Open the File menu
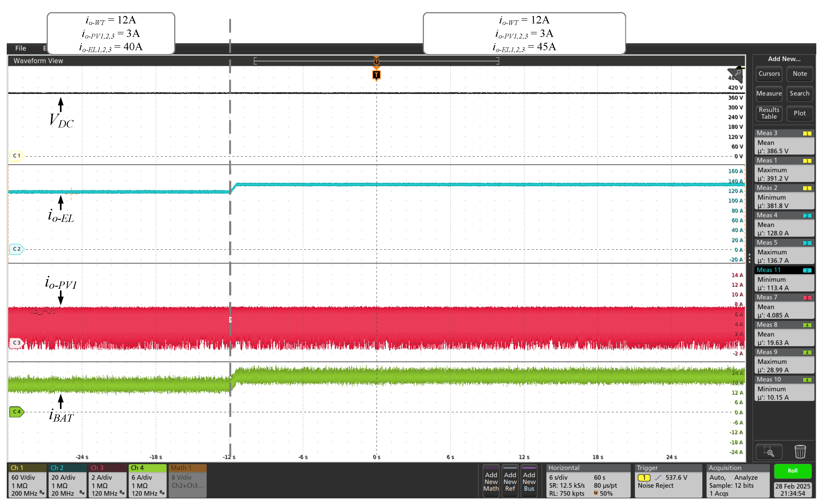821x504 pixels. pyautogui.click(x=20, y=48)
